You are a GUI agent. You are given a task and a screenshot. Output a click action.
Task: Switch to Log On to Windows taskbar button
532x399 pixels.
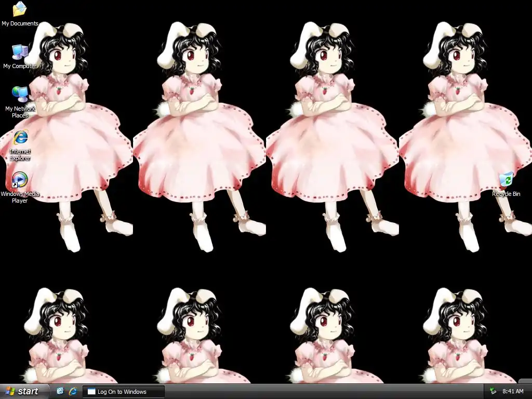(x=124, y=392)
